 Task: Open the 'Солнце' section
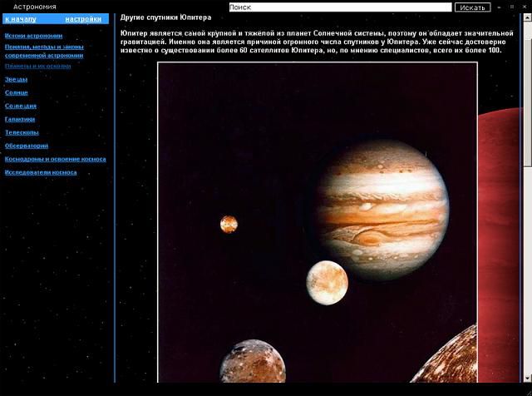pyautogui.click(x=16, y=92)
